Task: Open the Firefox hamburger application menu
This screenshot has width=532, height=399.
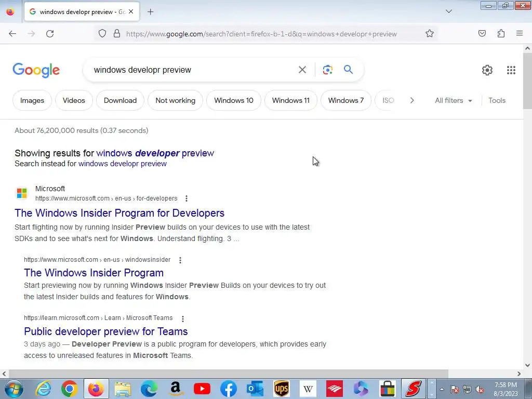Action: (520, 34)
